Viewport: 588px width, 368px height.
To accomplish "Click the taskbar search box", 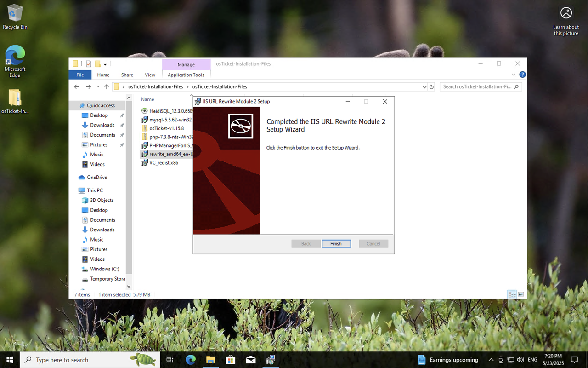I will (90, 360).
